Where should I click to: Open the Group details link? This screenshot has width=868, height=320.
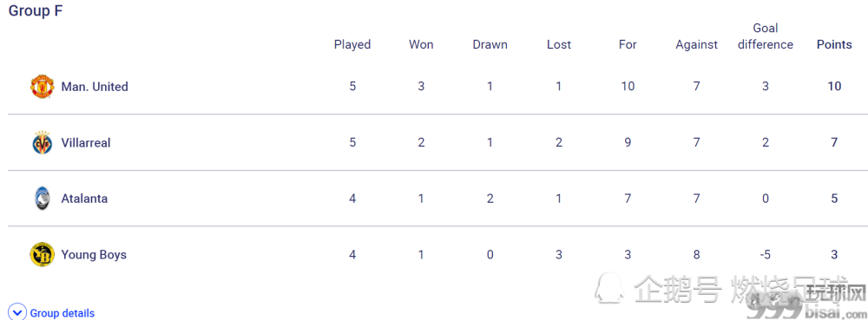pyautogui.click(x=62, y=313)
